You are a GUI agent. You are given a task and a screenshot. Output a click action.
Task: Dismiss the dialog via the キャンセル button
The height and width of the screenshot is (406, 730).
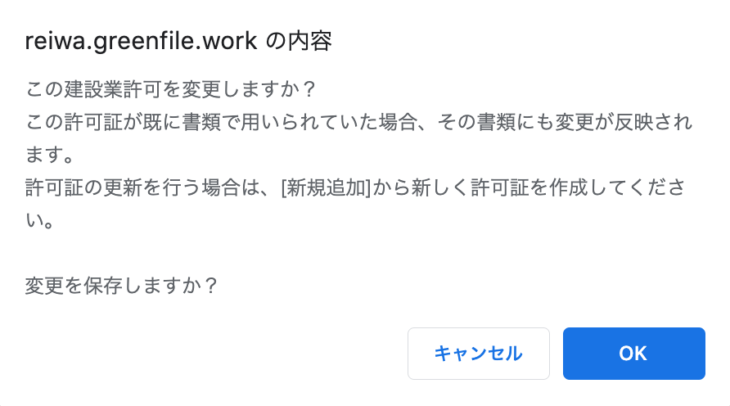pos(479,353)
